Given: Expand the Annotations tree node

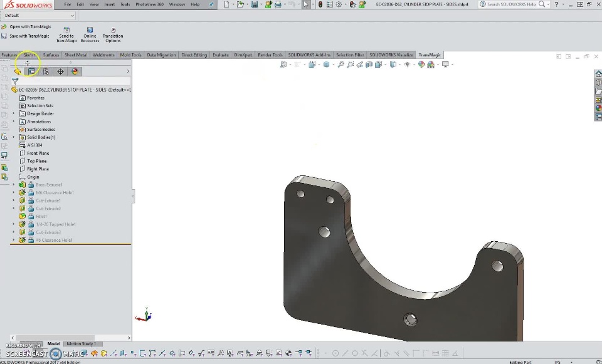Looking at the screenshot, I should 14,122.
